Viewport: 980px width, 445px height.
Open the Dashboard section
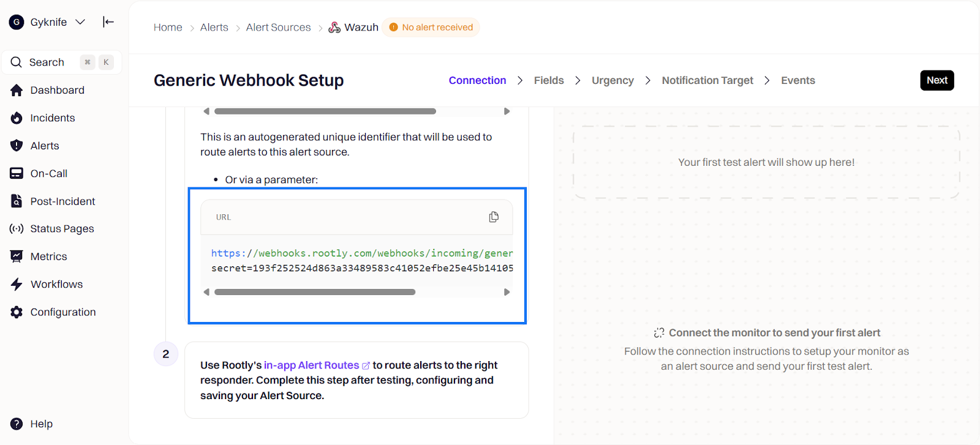click(57, 89)
